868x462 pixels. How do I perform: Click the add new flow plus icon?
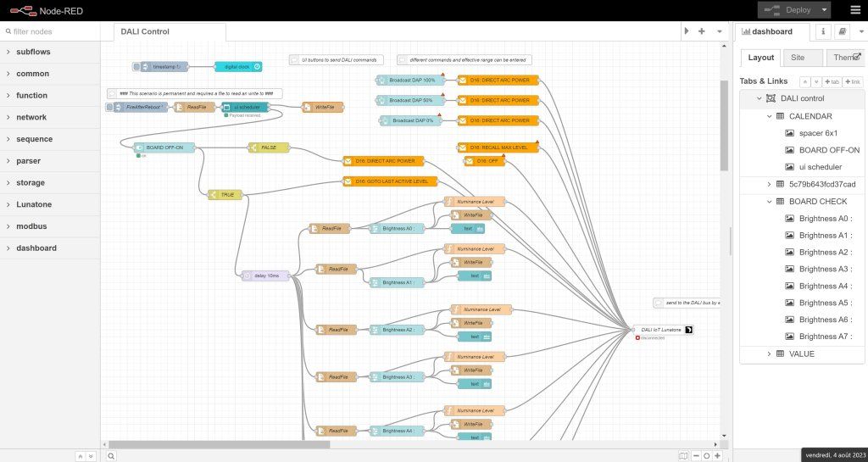[x=702, y=31]
